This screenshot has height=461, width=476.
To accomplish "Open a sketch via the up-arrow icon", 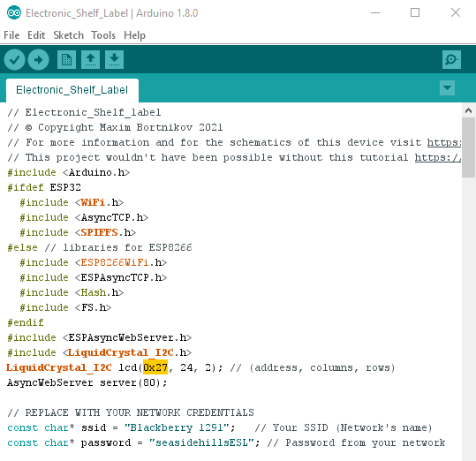I will point(90,60).
